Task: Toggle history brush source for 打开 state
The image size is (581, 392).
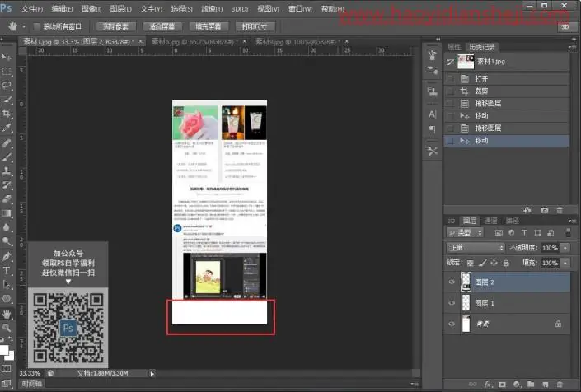Action: (x=450, y=78)
